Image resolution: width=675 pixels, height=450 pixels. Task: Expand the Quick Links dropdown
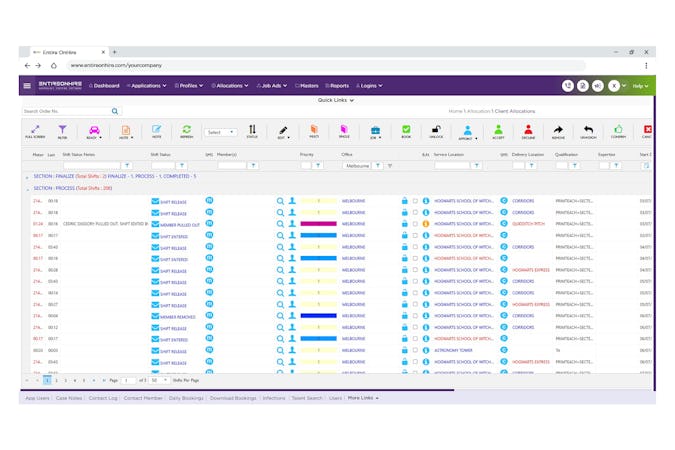click(x=336, y=100)
